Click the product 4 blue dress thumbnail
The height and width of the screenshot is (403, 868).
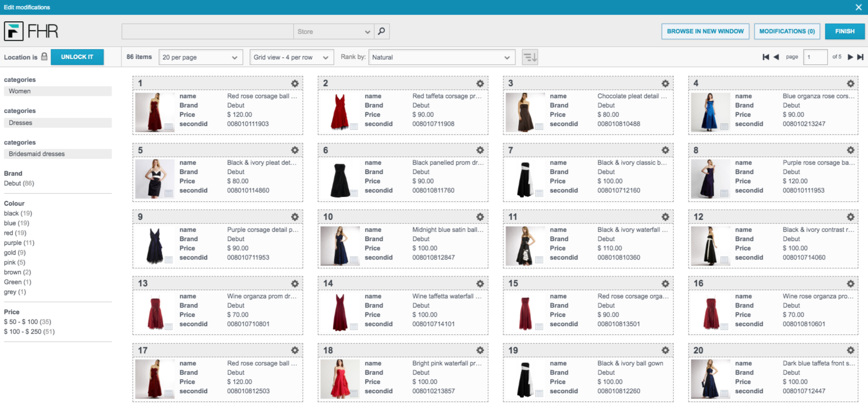click(x=710, y=112)
